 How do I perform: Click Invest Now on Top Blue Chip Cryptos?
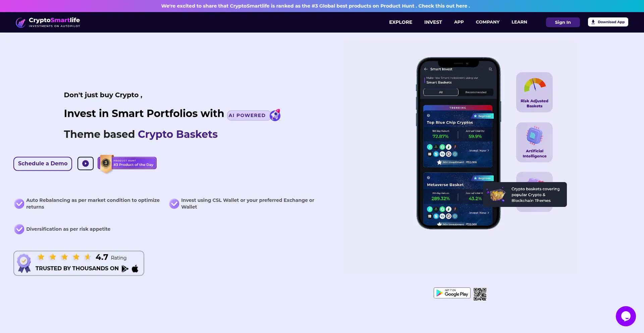point(479,151)
